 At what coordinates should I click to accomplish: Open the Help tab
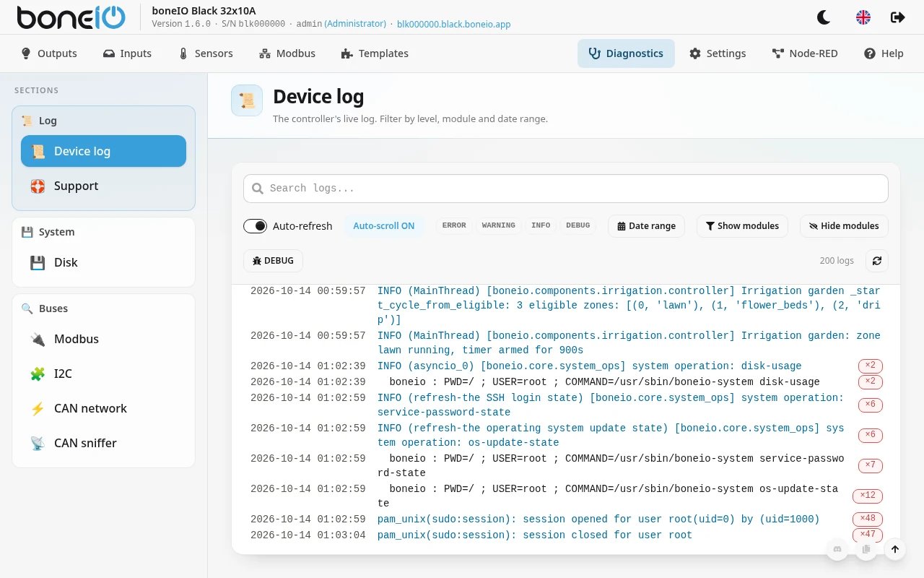(884, 53)
